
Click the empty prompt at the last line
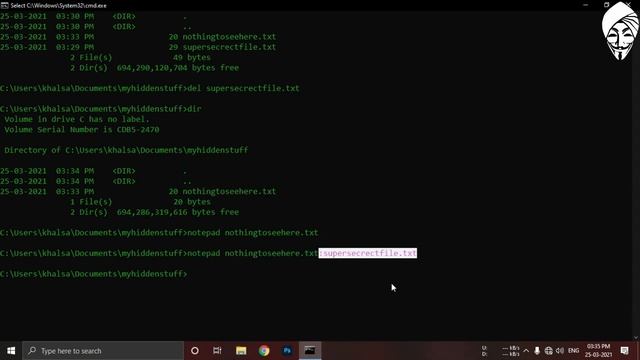pyautogui.click(x=94, y=274)
